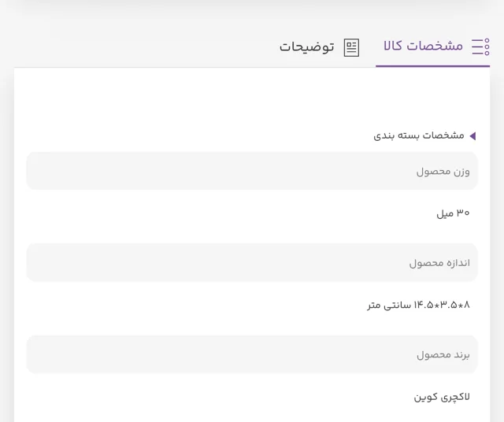Click the product specifications list icon
504x422 pixels.
[x=481, y=47]
